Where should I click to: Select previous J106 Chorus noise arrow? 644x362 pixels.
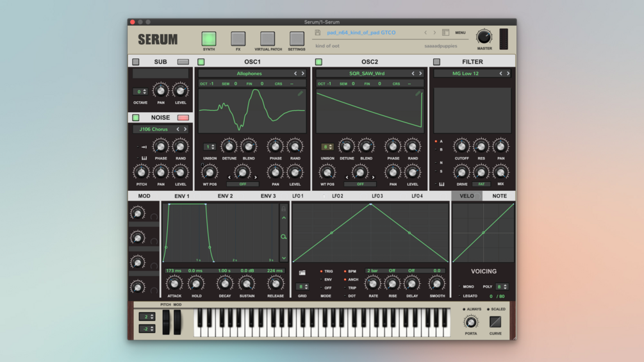(178, 129)
